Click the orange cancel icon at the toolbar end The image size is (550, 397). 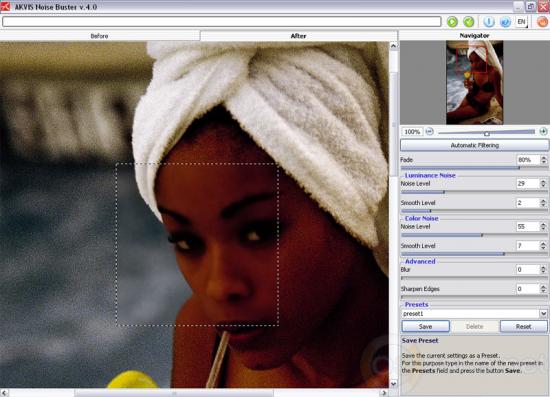pyautogui.click(x=542, y=22)
